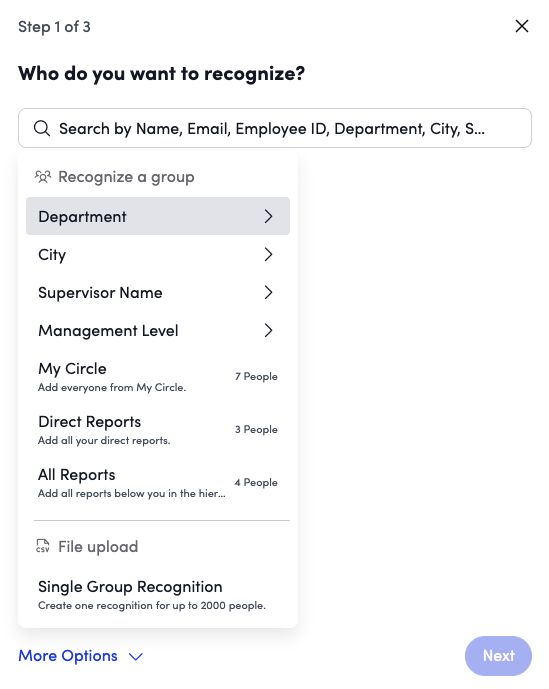Click the 3 People count label
Viewport: 549px width, 689px height.
point(256,430)
